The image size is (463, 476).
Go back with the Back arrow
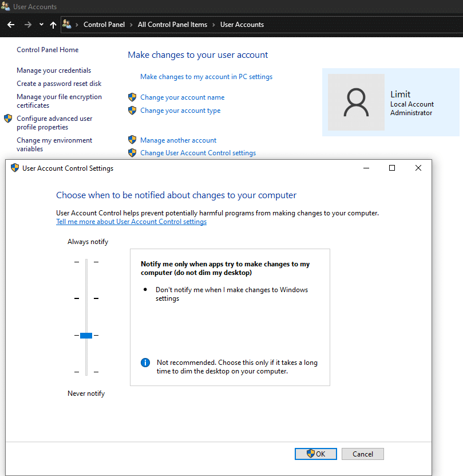click(11, 25)
